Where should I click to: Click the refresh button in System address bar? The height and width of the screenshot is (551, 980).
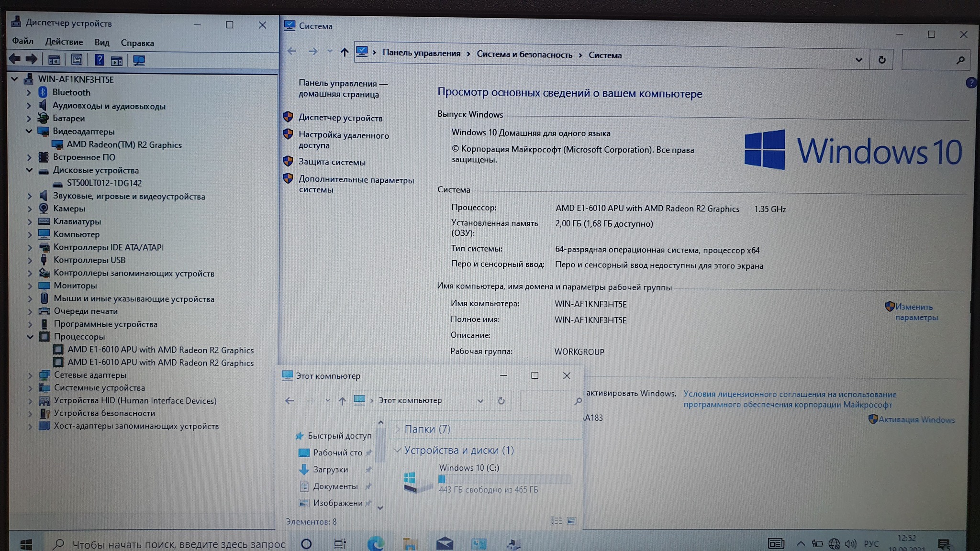[881, 60]
